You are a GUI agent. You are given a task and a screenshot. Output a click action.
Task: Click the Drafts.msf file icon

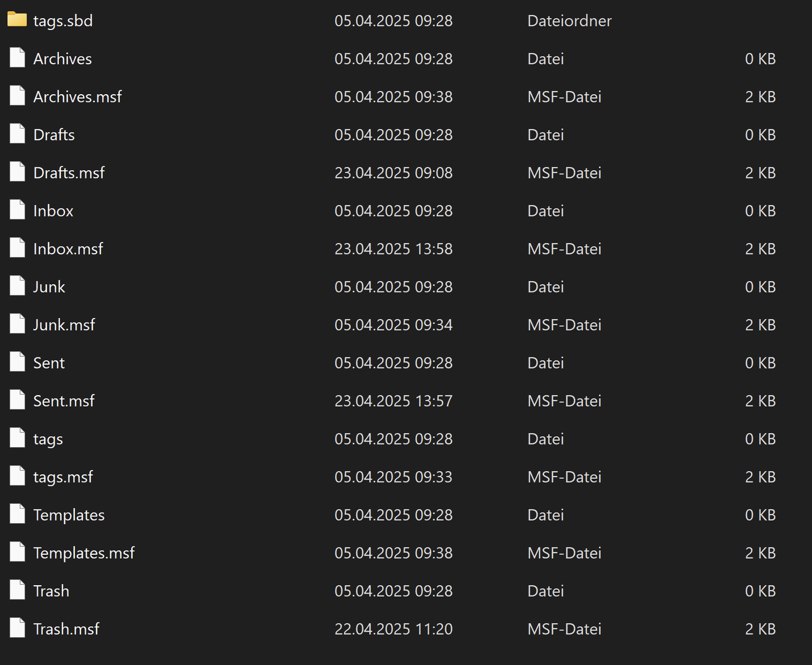pyautogui.click(x=17, y=172)
